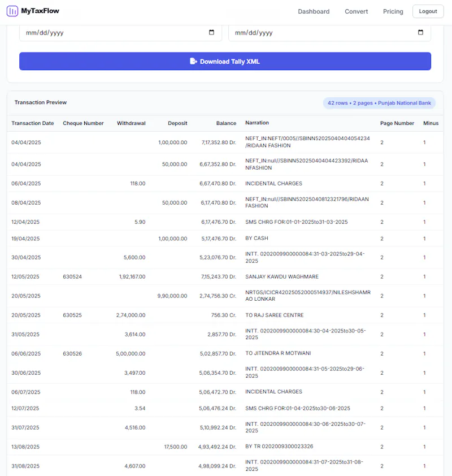The width and height of the screenshot is (452, 476).
Task: Click SMS CHRG FOR:01-01-2025to31-03-2025 narration
Action: (297, 222)
